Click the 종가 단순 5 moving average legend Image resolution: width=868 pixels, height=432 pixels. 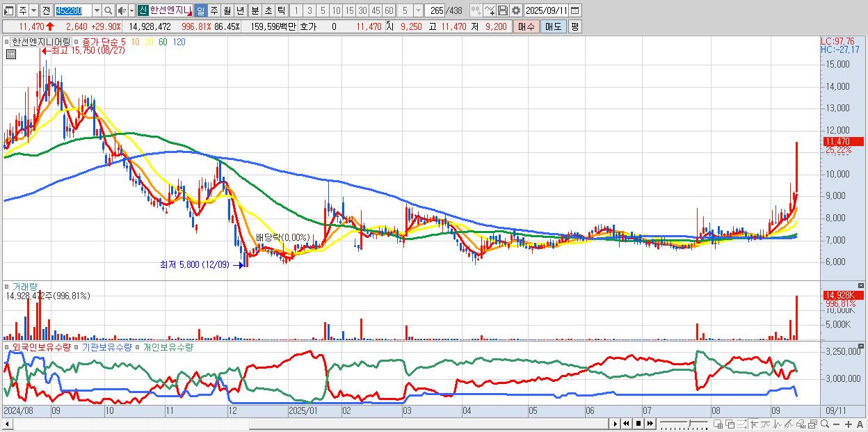[x=104, y=42]
